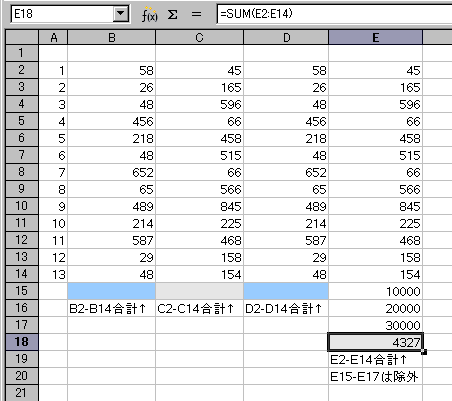452x401 pixels.
Task: Select column E header
Action: click(x=375, y=37)
